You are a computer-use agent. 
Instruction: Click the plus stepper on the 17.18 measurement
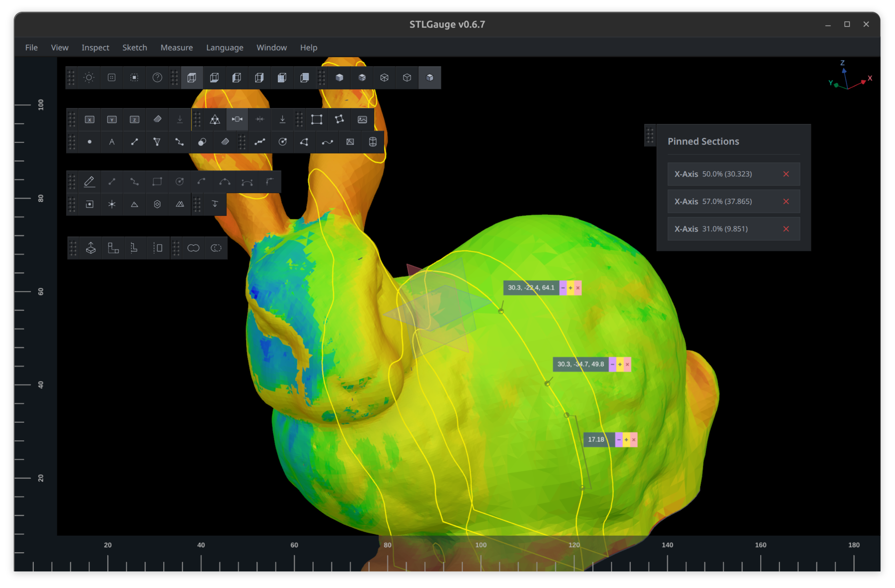(626, 439)
